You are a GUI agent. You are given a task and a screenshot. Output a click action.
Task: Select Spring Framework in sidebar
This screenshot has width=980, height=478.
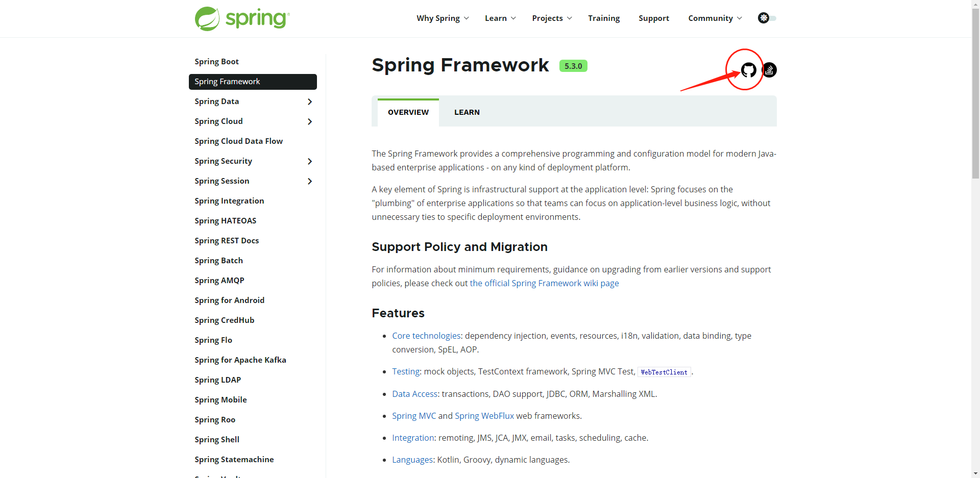253,82
